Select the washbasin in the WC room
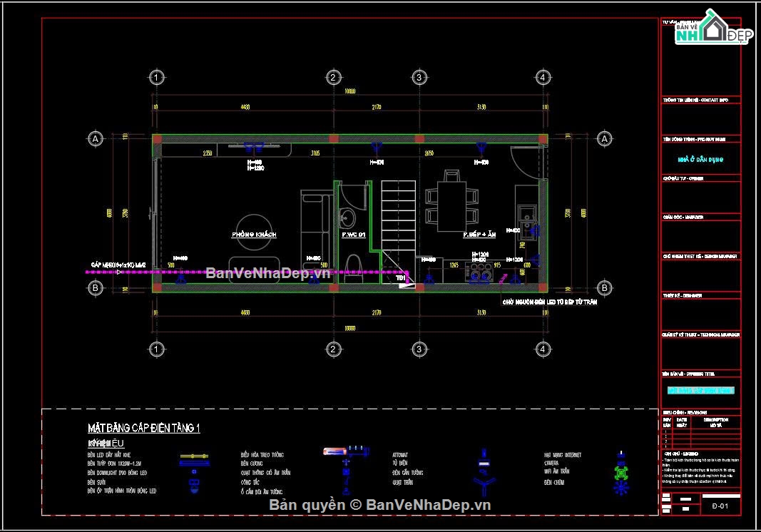Image resolution: width=761 pixels, height=532 pixels. point(349,216)
